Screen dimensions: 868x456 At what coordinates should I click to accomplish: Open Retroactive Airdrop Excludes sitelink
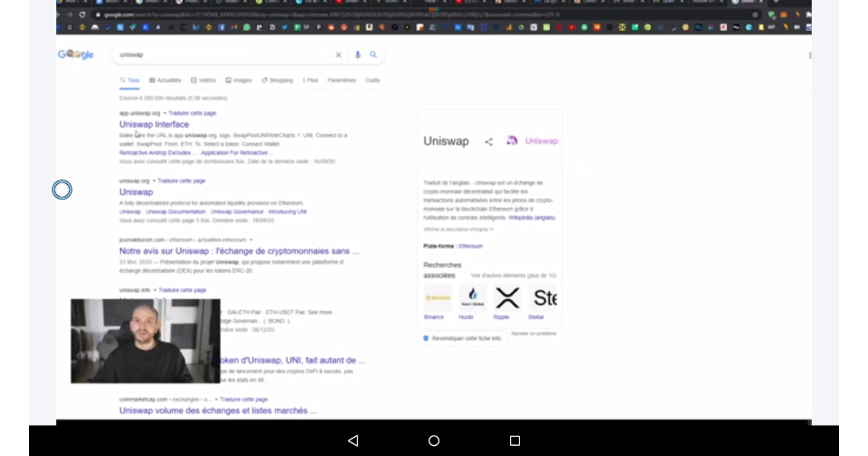pyautogui.click(x=157, y=153)
